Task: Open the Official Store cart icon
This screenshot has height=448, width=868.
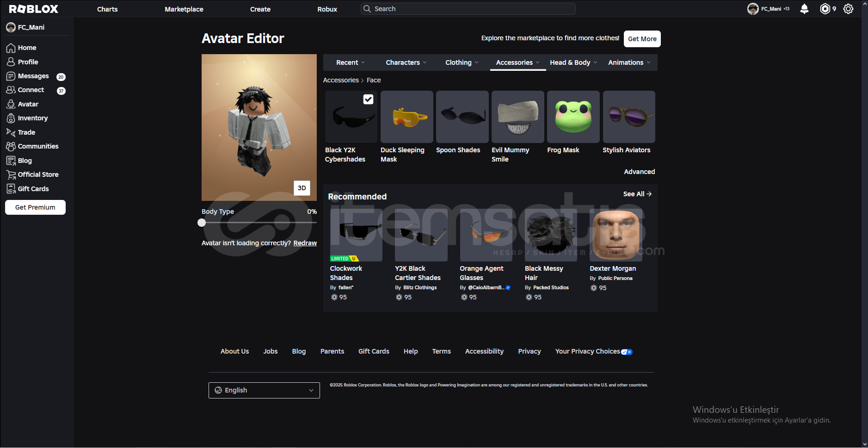Action: click(11, 174)
